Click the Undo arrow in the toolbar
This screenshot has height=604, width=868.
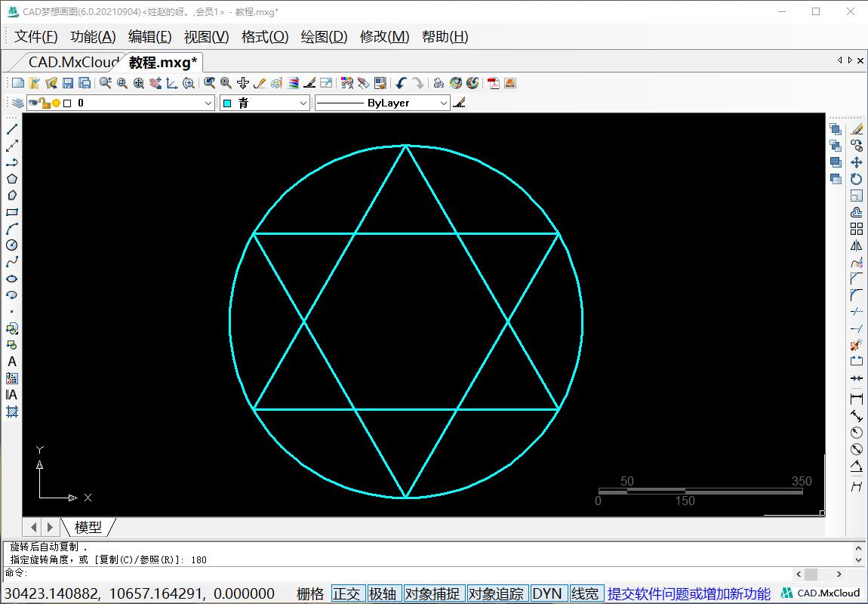click(x=400, y=83)
